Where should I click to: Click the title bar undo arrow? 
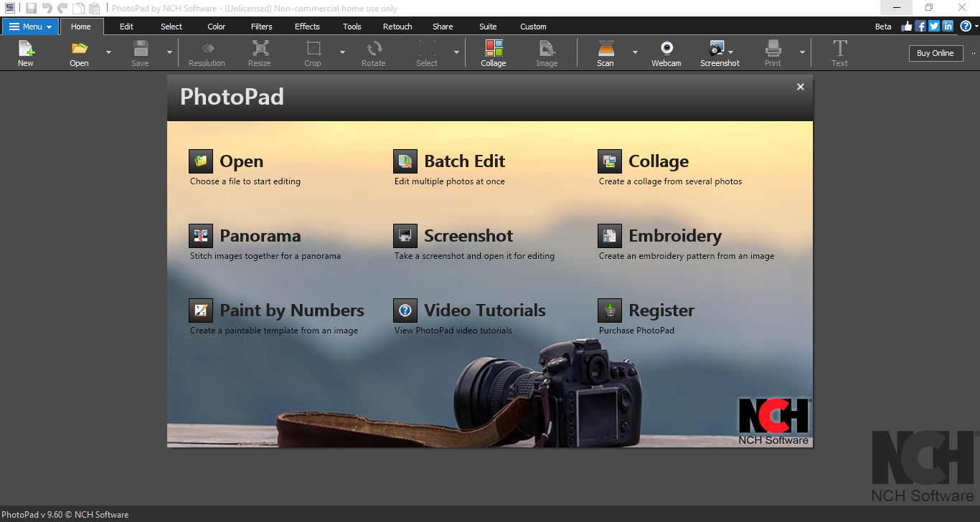click(47, 8)
